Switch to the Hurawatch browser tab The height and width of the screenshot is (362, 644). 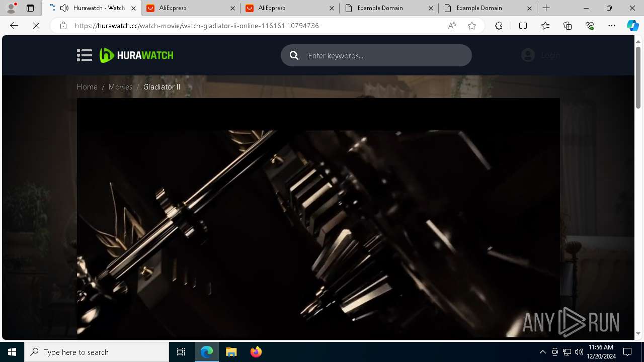(x=91, y=8)
